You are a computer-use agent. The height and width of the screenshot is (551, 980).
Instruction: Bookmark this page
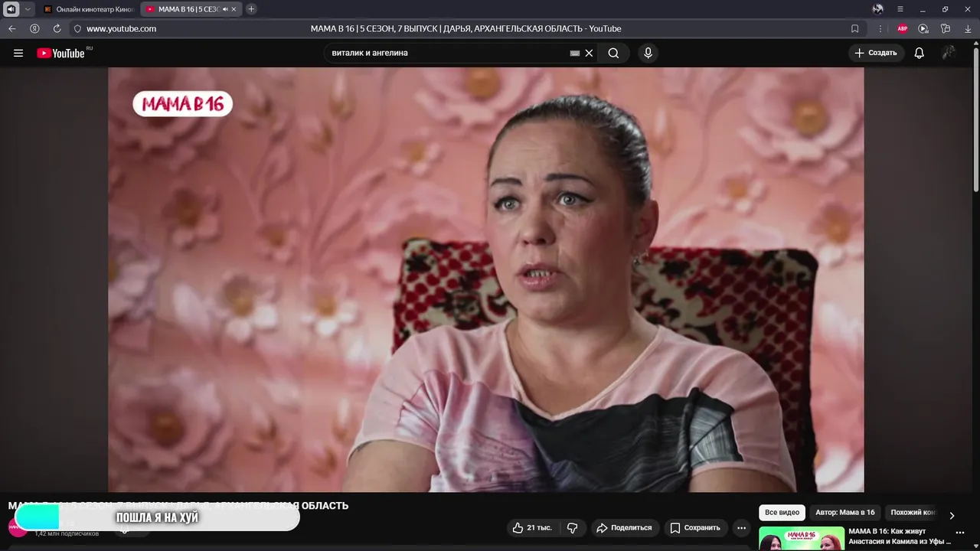tap(854, 28)
